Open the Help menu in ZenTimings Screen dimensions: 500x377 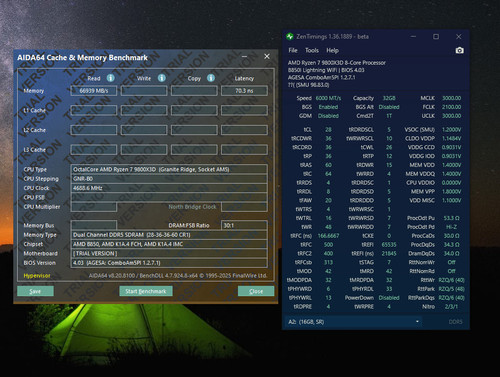coord(332,50)
